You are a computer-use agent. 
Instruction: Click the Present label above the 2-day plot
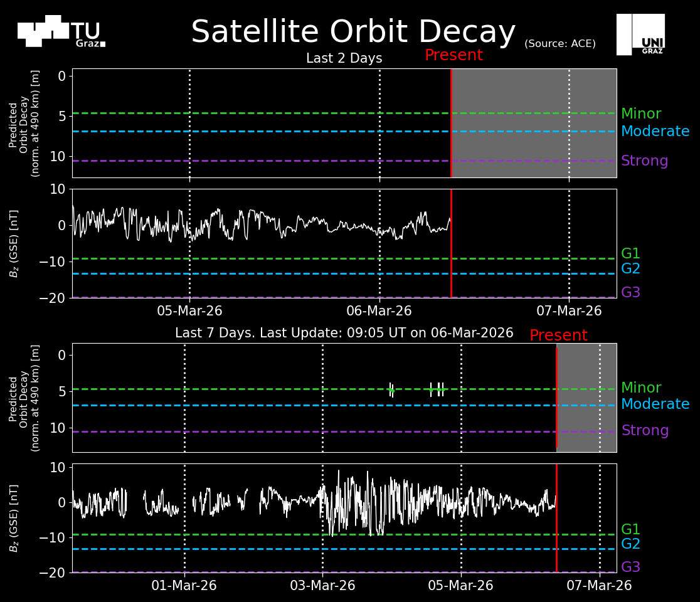(x=453, y=55)
